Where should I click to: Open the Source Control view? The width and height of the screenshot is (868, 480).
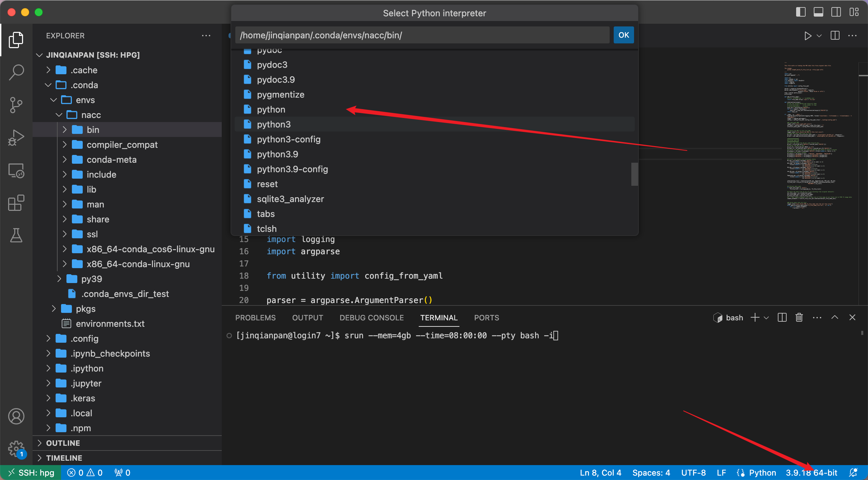(16, 105)
